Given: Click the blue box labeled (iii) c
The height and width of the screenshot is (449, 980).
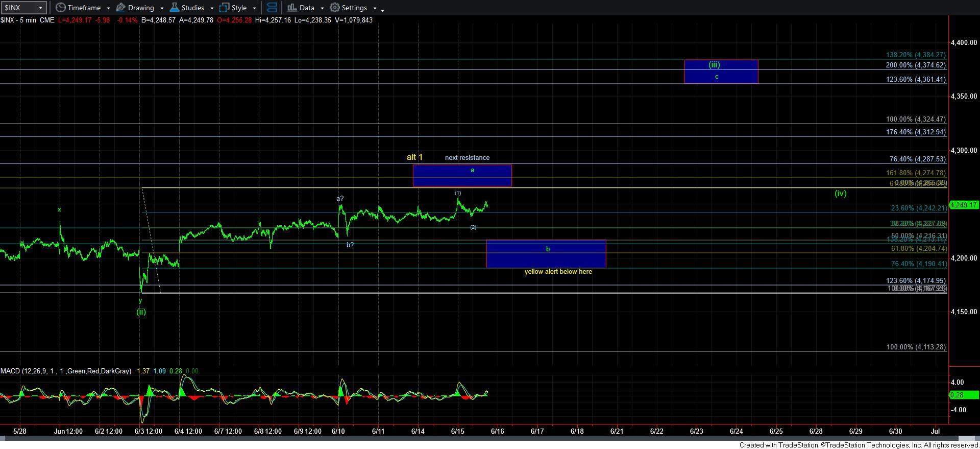Looking at the screenshot, I should 721,72.
